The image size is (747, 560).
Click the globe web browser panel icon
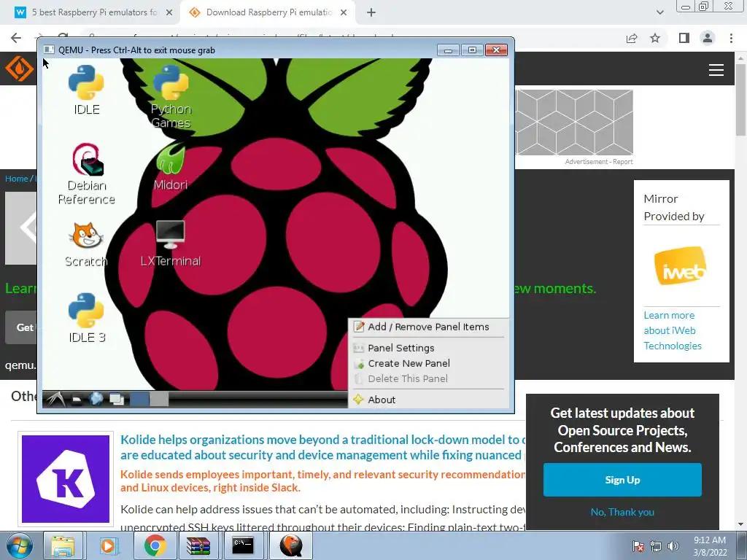pyautogui.click(x=96, y=399)
